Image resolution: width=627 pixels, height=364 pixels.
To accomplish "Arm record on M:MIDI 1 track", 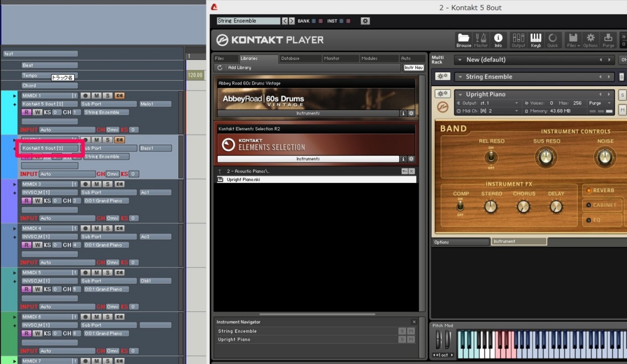I will click(x=85, y=95).
